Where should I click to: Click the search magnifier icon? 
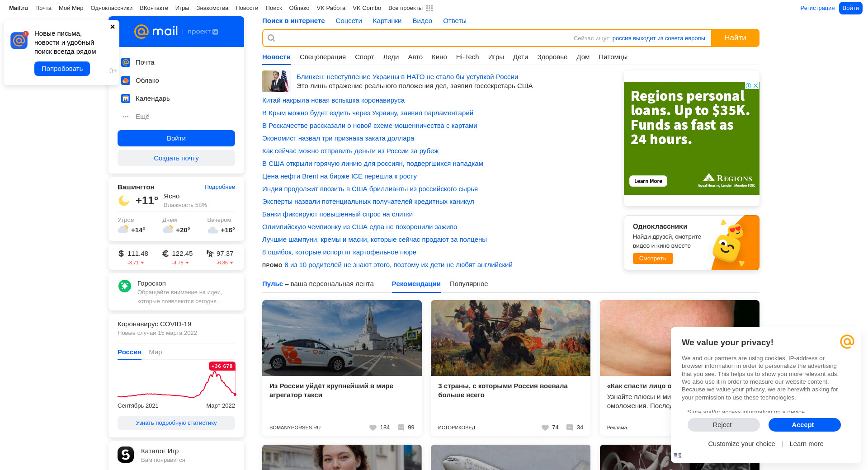tap(271, 38)
